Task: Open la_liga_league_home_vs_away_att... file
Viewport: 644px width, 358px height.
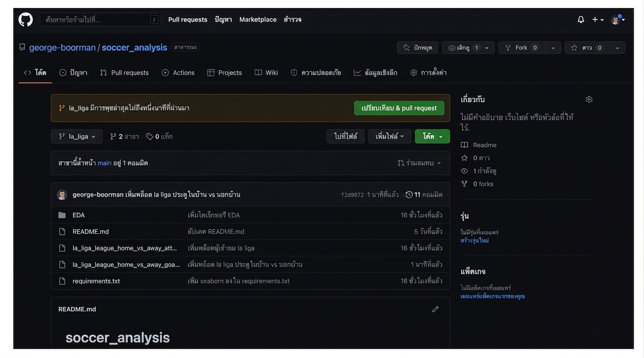Action: point(125,248)
